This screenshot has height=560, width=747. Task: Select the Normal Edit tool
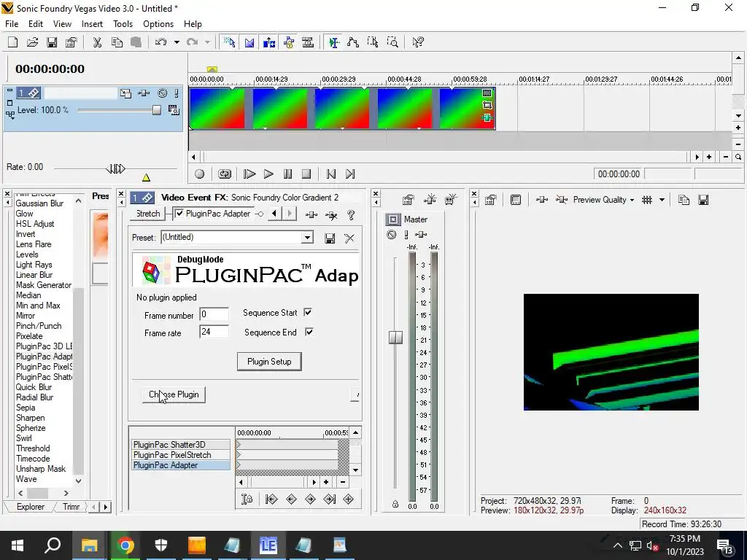(x=333, y=42)
